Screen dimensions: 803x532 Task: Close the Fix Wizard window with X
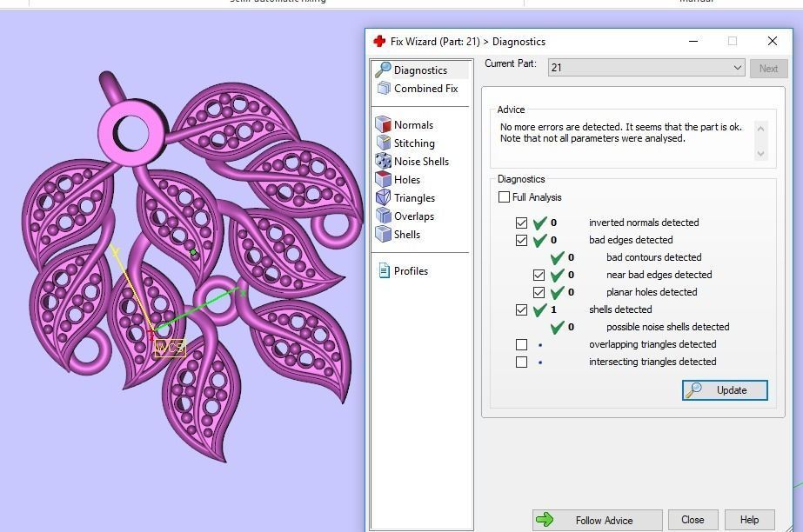[773, 41]
